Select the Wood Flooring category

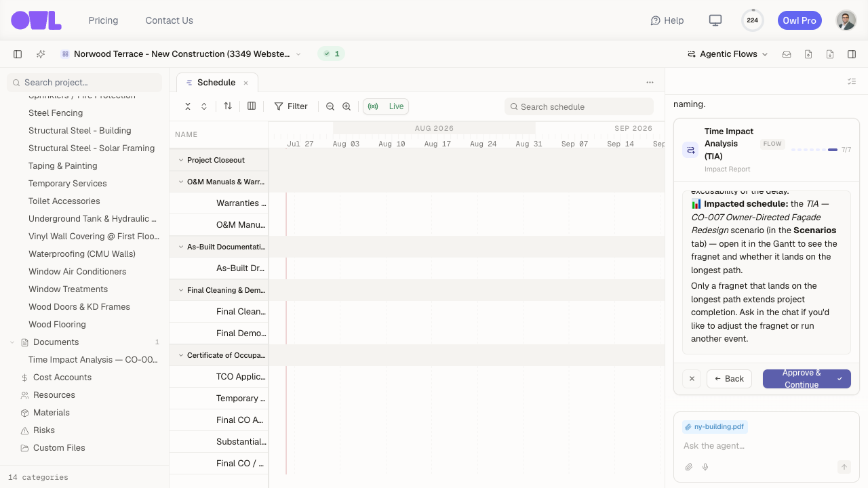(x=57, y=325)
